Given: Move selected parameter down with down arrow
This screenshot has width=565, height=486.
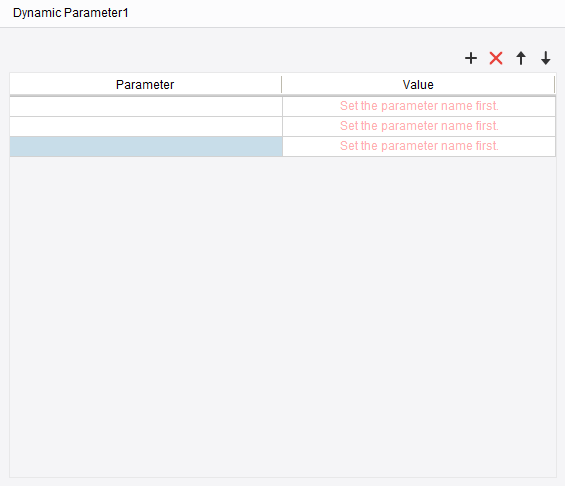Looking at the screenshot, I should (x=546, y=58).
